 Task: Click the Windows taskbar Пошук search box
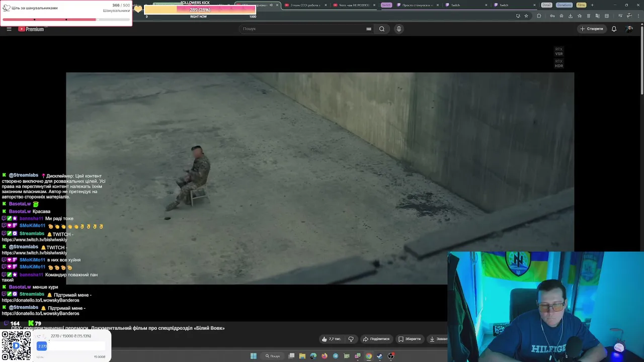coord(273,356)
